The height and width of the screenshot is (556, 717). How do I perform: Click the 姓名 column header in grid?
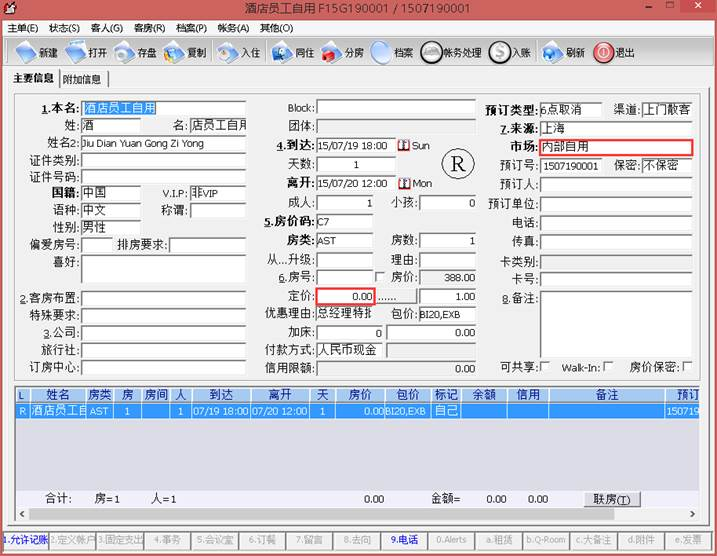pos(58,395)
